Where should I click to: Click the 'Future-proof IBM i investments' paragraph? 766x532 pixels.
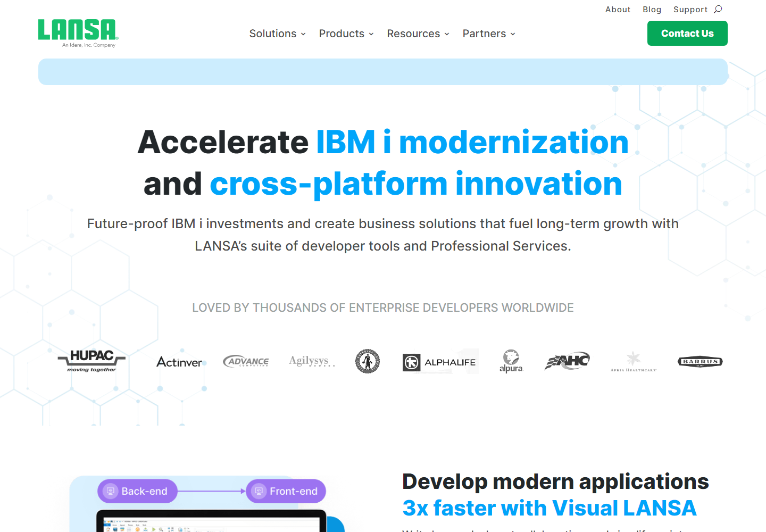tap(383, 235)
